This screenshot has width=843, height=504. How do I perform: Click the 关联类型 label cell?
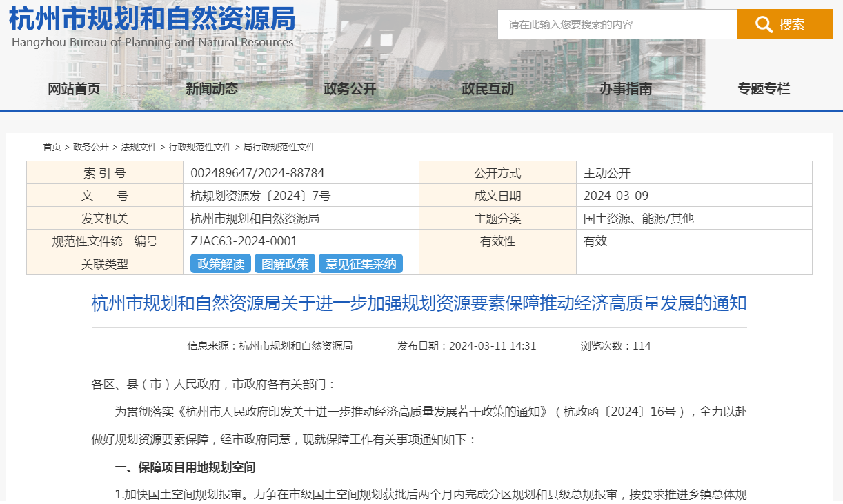(105, 263)
